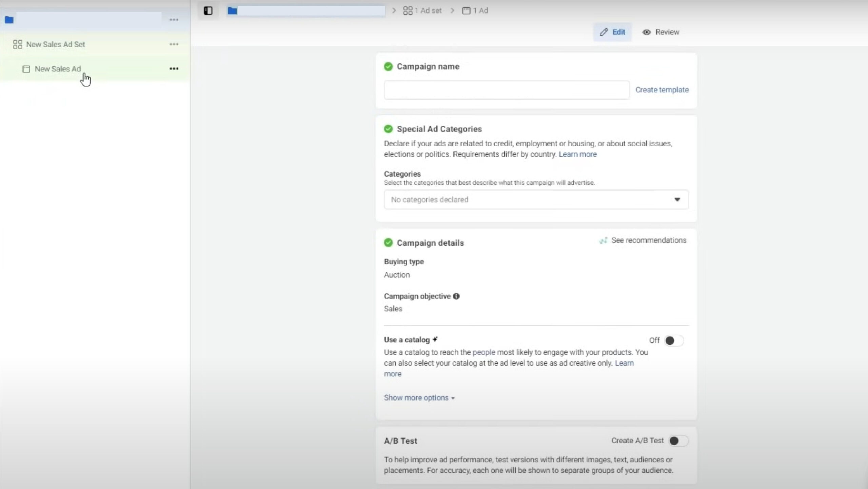Click See recommendations sparkle icon
This screenshot has width=868, height=489.
(x=603, y=241)
